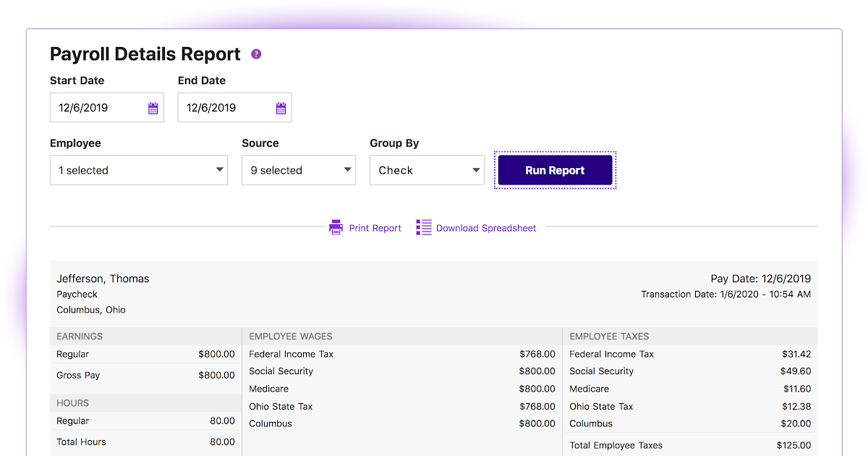The height and width of the screenshot is (456, 868).
Task: Click the Transaction Date 1/6/2020 - 10:54 AM
Action: point(726,295)
